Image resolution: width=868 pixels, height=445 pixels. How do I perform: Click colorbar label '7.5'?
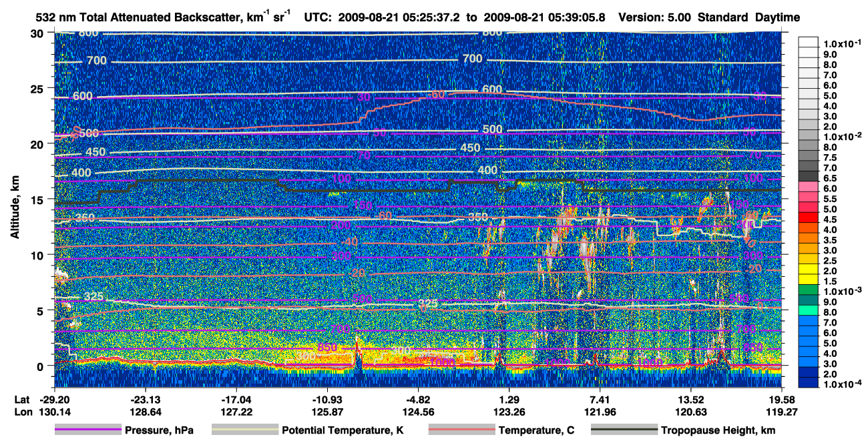tap(831, 157)
